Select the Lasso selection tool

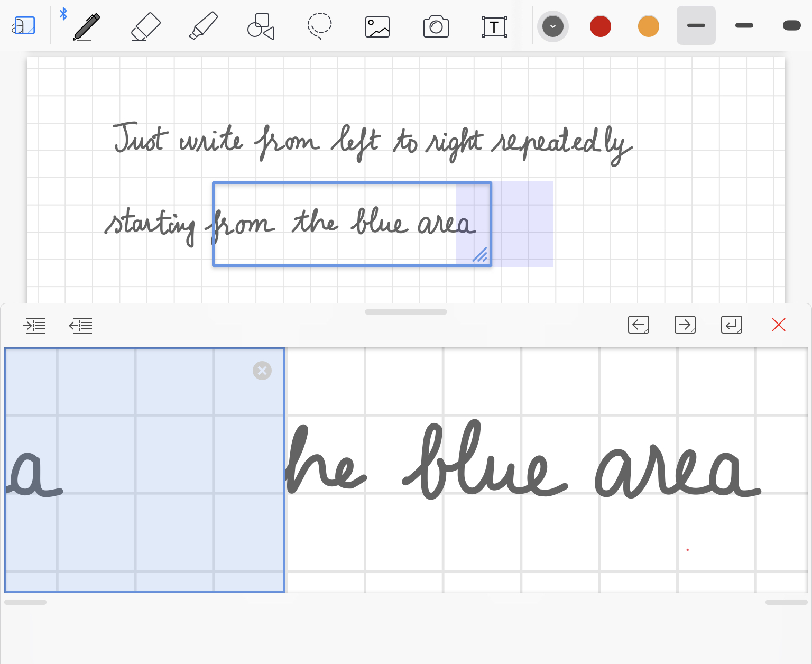tap(319, 26)
